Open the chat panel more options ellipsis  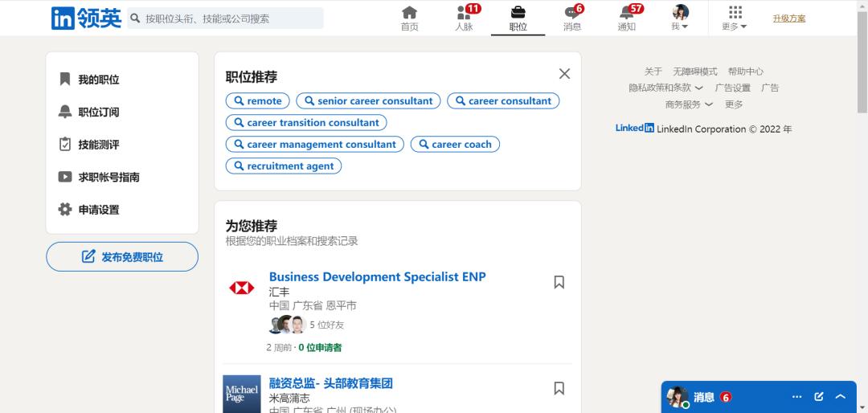797,397
